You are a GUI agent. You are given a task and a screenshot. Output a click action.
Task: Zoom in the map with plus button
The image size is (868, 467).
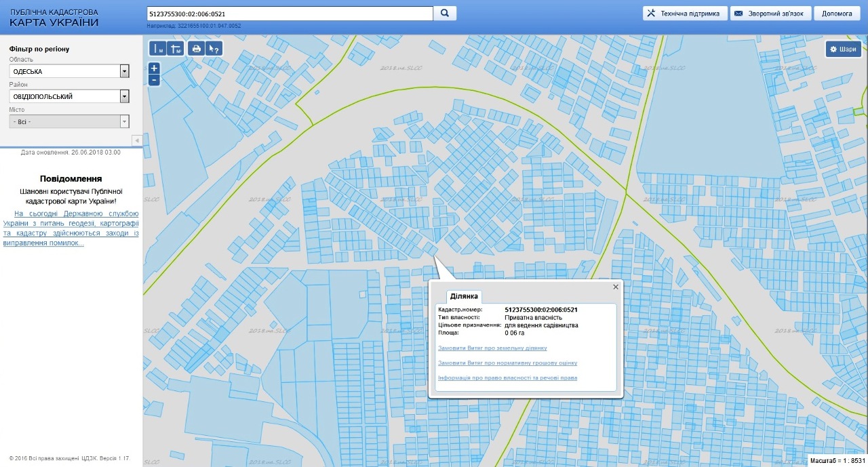pos(154,68)
